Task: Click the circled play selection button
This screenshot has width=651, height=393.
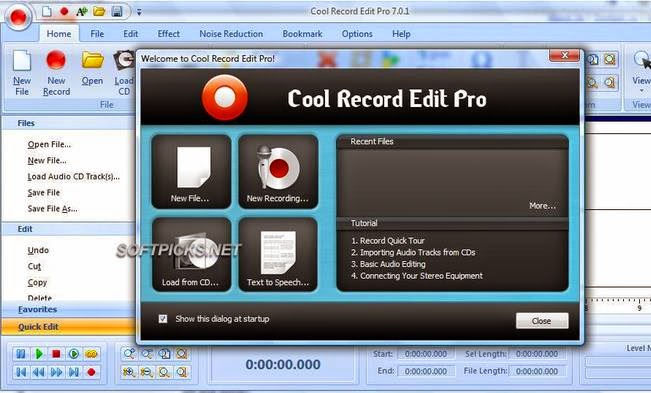Action: 74,354
